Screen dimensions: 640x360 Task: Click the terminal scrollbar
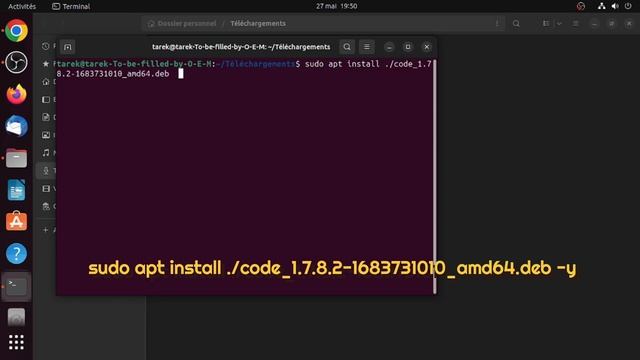tap(435, 176)
